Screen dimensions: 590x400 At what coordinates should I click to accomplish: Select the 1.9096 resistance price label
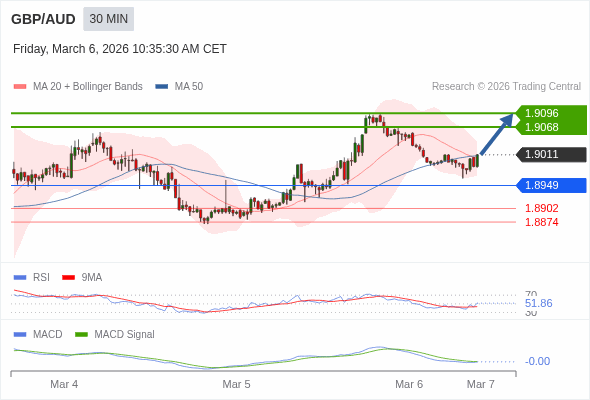pos(541,113)
